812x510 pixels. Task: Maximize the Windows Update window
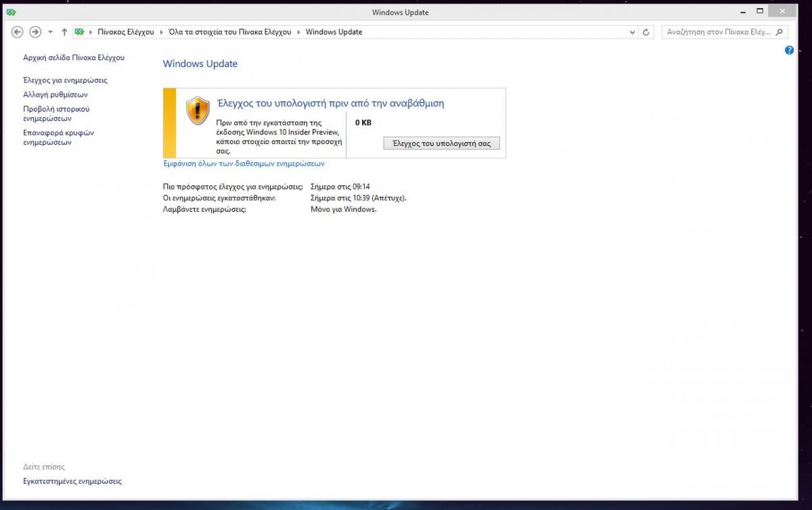click(760, 11)
